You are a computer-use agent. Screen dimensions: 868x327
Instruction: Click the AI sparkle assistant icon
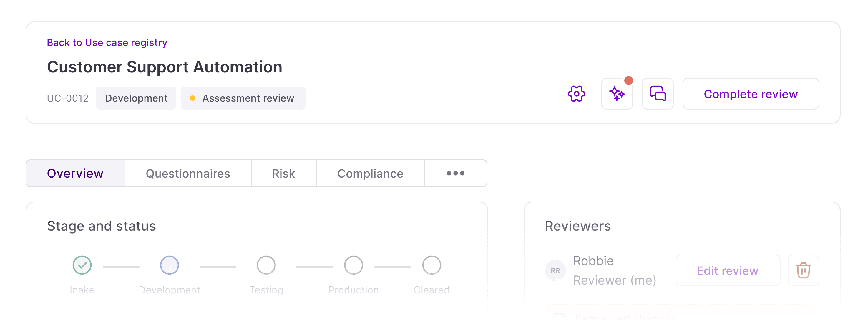click(x=617, y=94)
